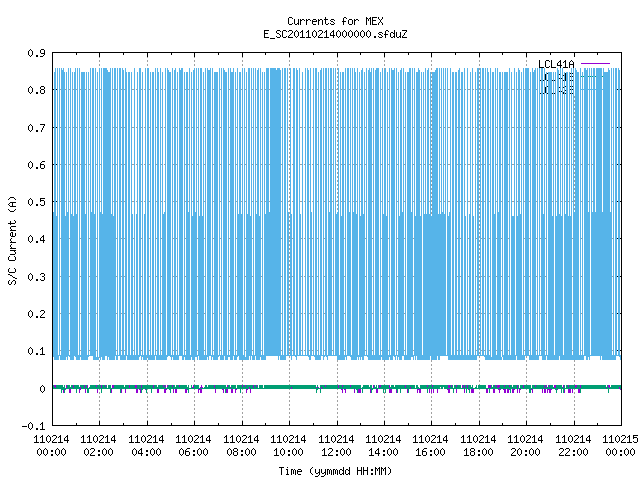Click the 0.8 y-axis tick label

36,90
